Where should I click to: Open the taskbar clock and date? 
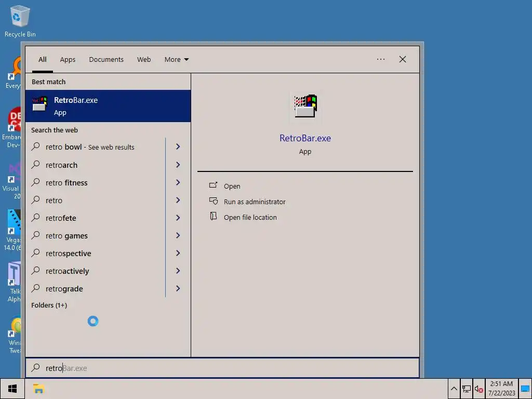coord(501,389)
